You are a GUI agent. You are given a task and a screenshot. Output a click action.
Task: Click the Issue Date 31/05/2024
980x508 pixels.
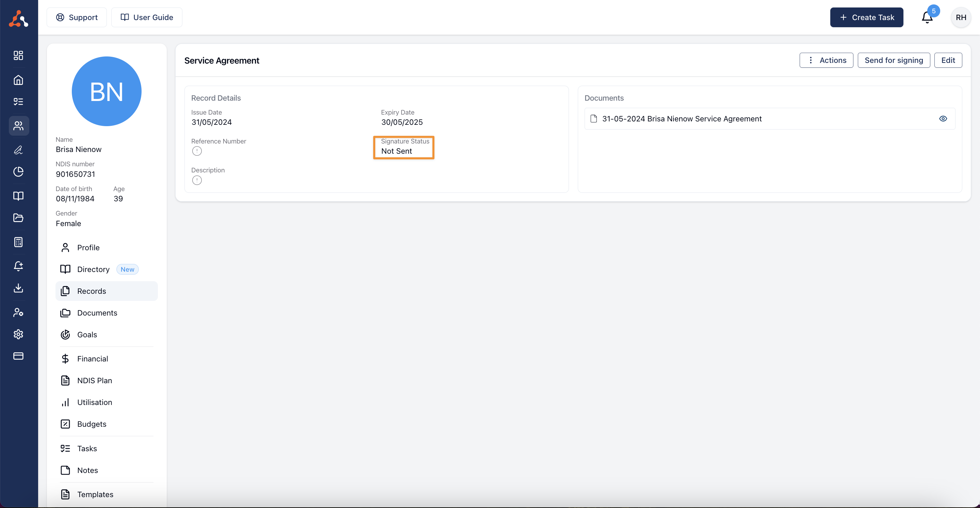(x=212, y=122)
